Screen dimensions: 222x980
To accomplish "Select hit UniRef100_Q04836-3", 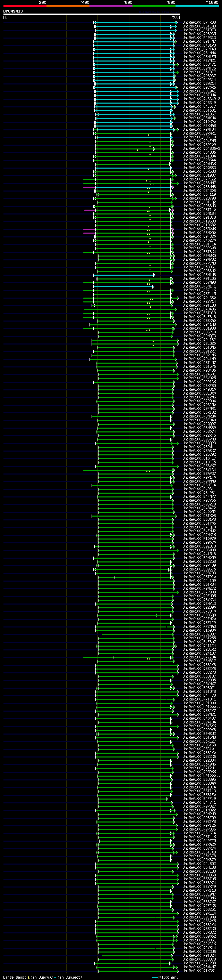I will click(201, 149).
